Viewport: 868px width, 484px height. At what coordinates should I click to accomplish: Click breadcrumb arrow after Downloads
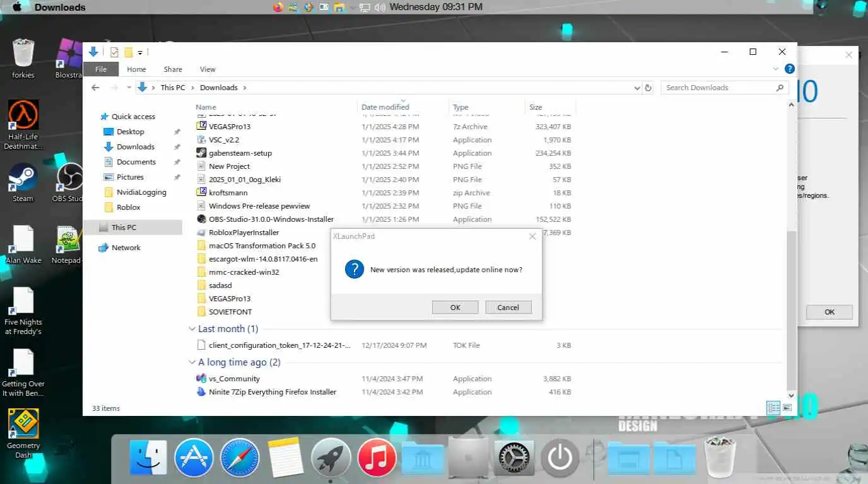245,88
